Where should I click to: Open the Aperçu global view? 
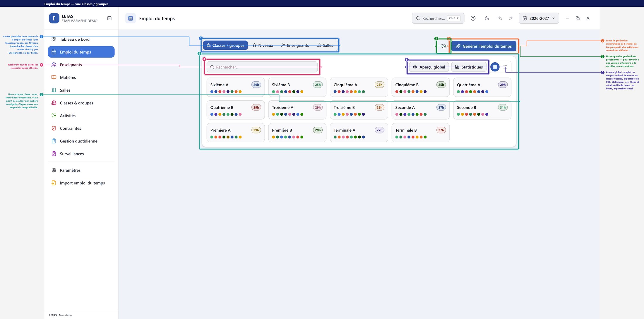pos(429,67)
